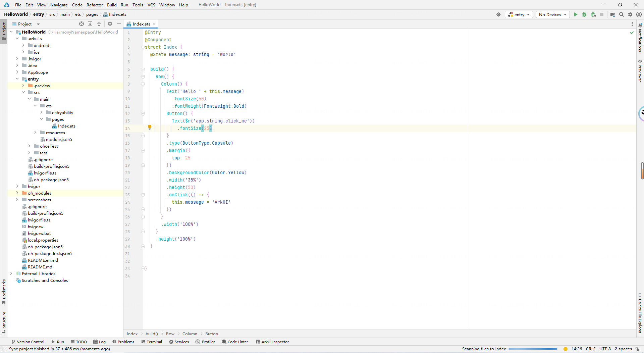
Task: Open the Previewer sidebar
Action: tap(640, 70)
